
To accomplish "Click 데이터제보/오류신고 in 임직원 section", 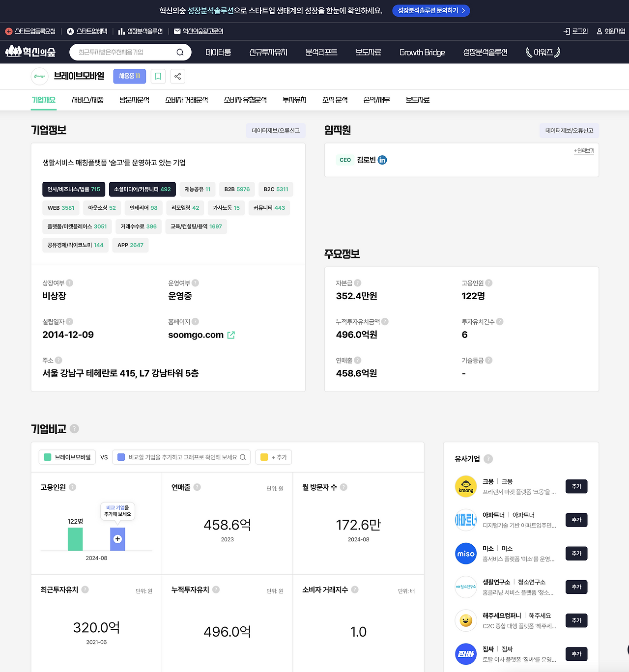I will (x=569, y=131).
